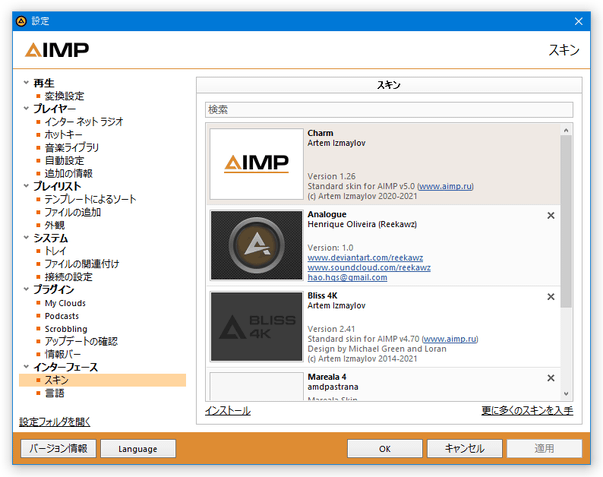The image size is (603, 477).
Task: Confirm settings with the OK button
Action: click(x=385, y=449)
